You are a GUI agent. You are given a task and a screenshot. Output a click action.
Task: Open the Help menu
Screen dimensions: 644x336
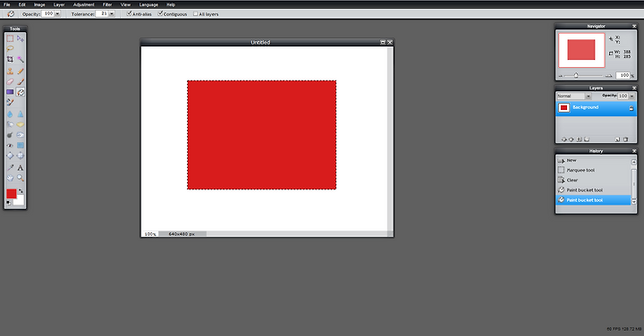click(x=171, y=4)
